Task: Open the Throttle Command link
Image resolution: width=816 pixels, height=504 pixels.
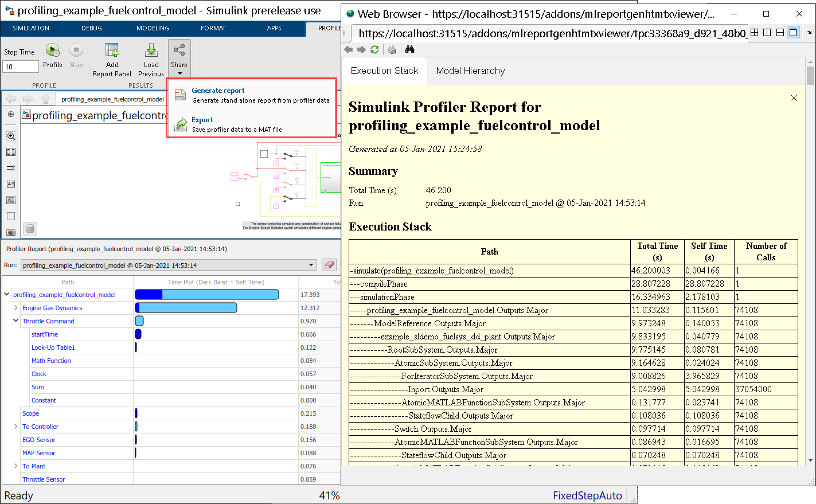Action: coord(48,321)
